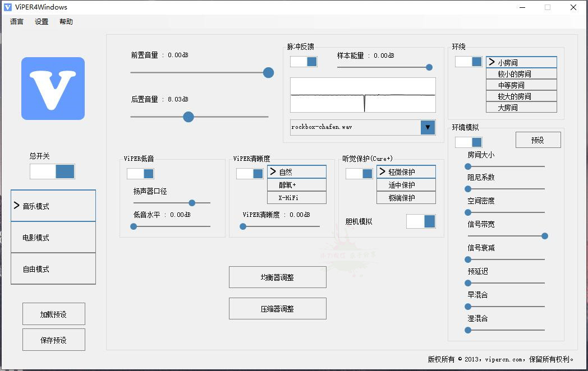Image resolution: width=588 pixels, height=371 pixels.
Task: Switch to 电影模式 mode
Action: pos(53,237)
